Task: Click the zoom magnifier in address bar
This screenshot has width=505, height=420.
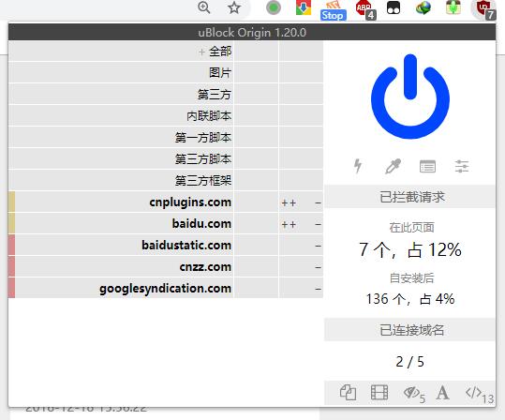Action: click(x=204, y=7)
